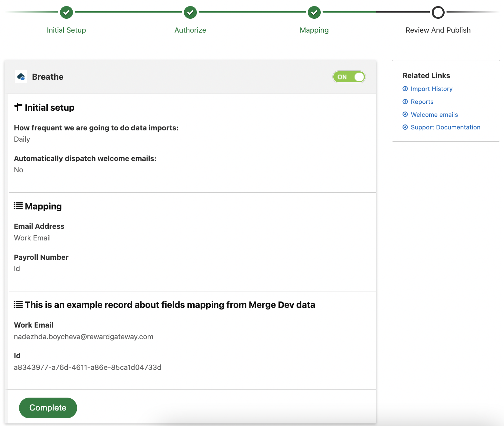Click the arrow icon beside Reports

point(405,102)
